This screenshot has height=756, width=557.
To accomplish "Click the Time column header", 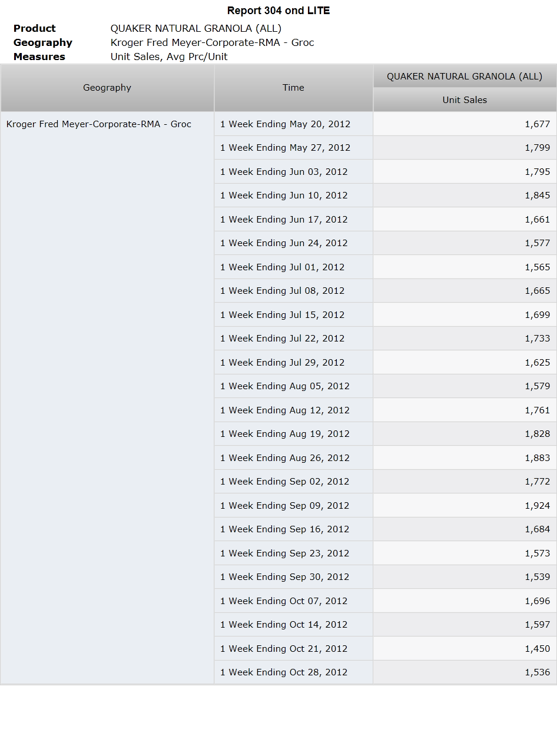I will pos(293,88).
